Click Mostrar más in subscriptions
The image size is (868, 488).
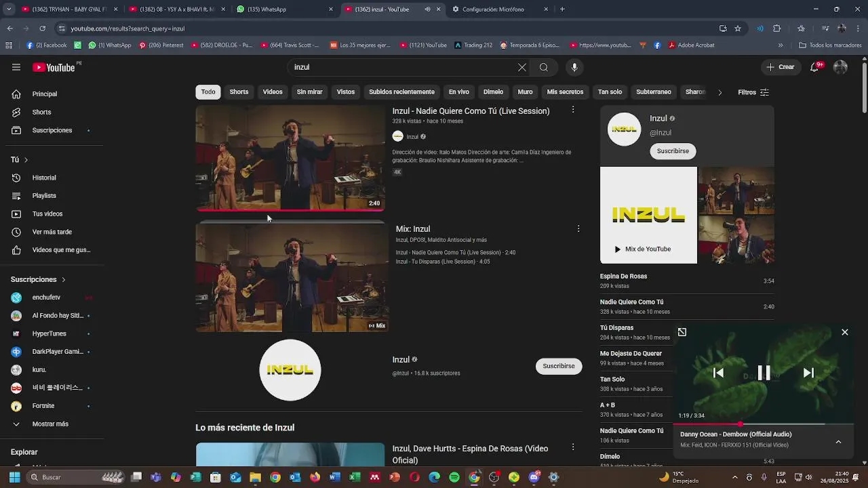click(49, 424)
